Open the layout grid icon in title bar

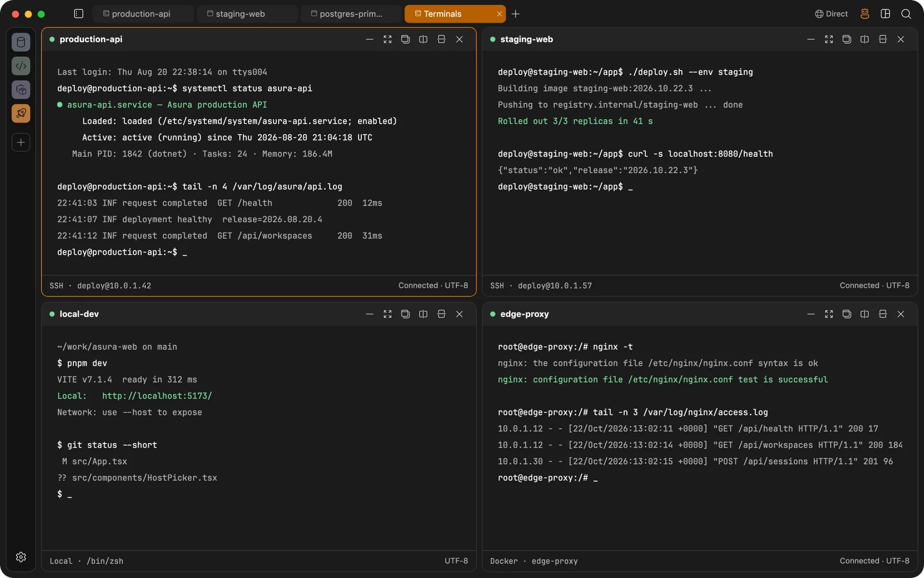click(x=885, y=14)
